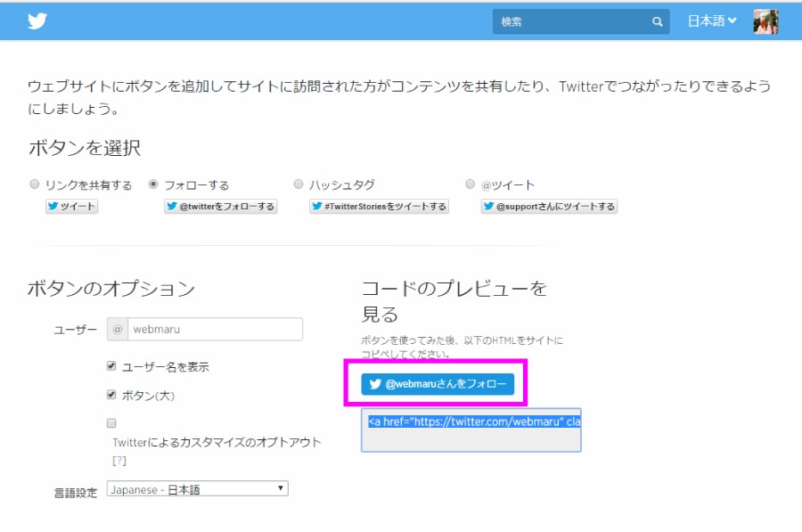
Task: Click the コードのプレビューを見る heading
Action: point(454,301)
